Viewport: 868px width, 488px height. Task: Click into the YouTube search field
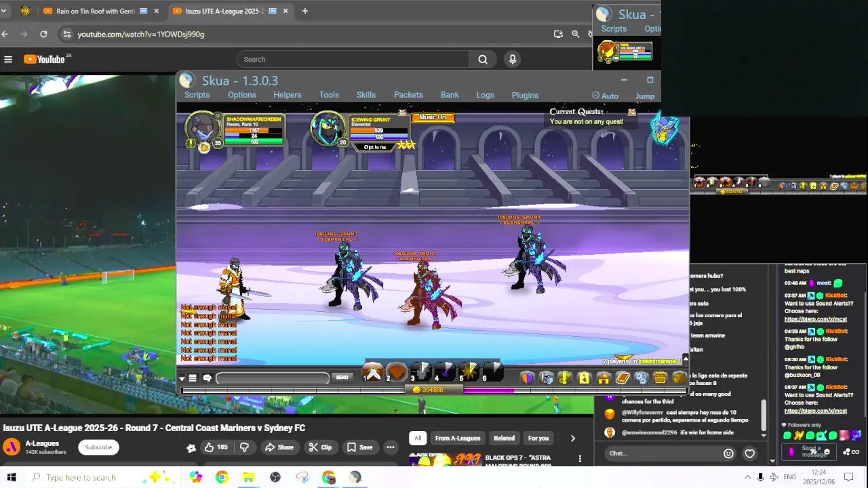[x=353, y=60]
